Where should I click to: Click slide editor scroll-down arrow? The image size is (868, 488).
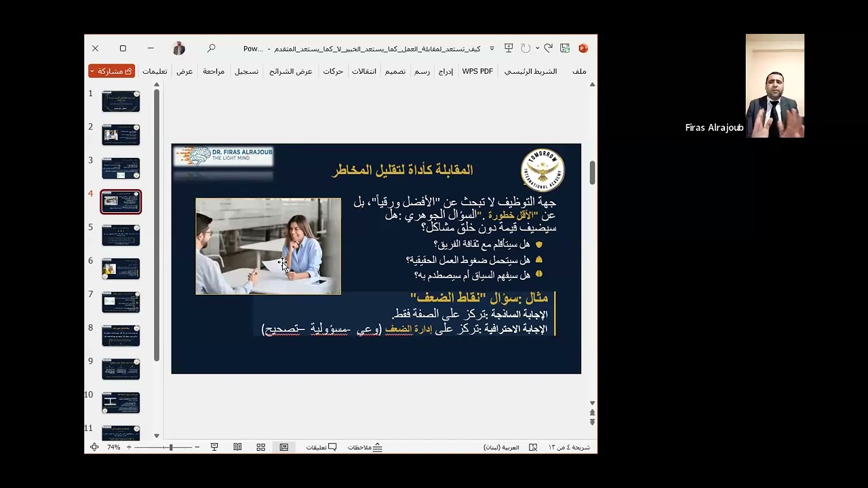592,403
